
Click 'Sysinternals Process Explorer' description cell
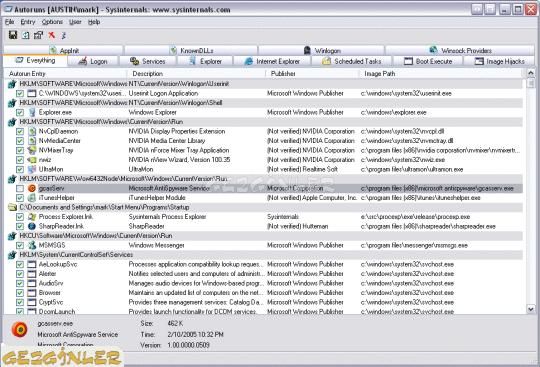pos(167,217)
